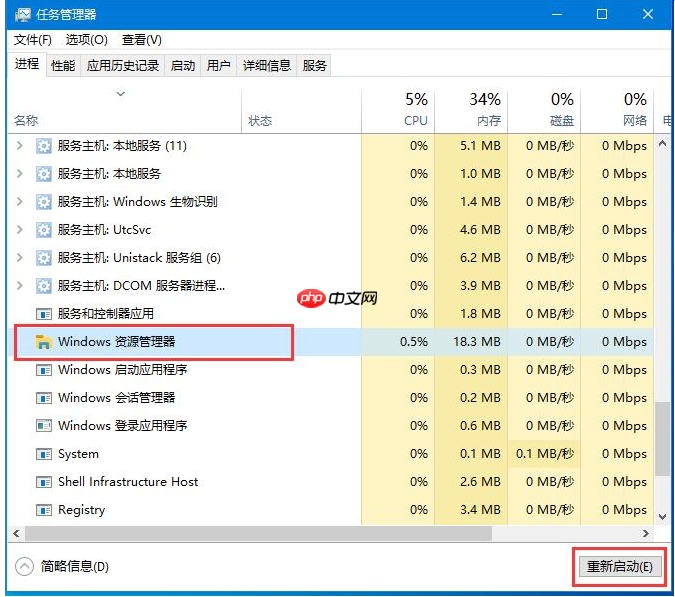Switch to the 启动 tab
The image size is (675, 597).
pyautogui.click(x=183, y=66)
